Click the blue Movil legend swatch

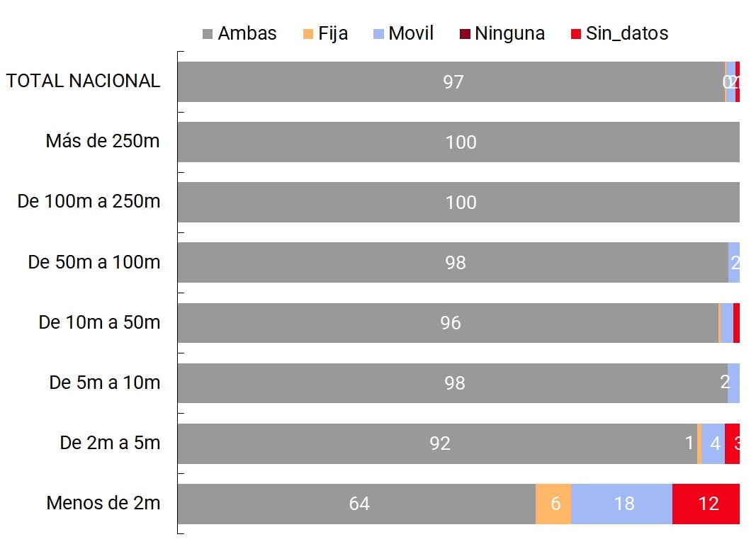pyautogui.click(x=378, y=34)
